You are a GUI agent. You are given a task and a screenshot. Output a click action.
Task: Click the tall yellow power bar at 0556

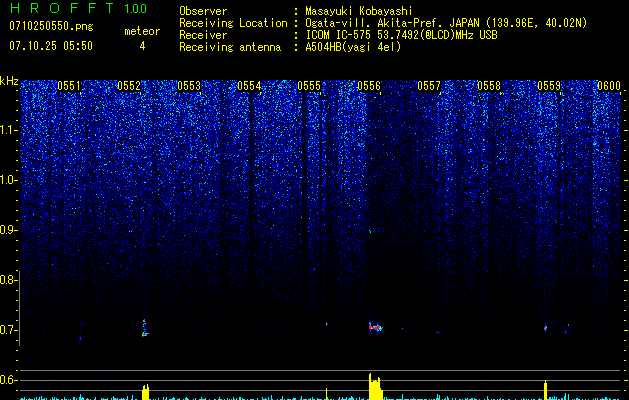376,386
